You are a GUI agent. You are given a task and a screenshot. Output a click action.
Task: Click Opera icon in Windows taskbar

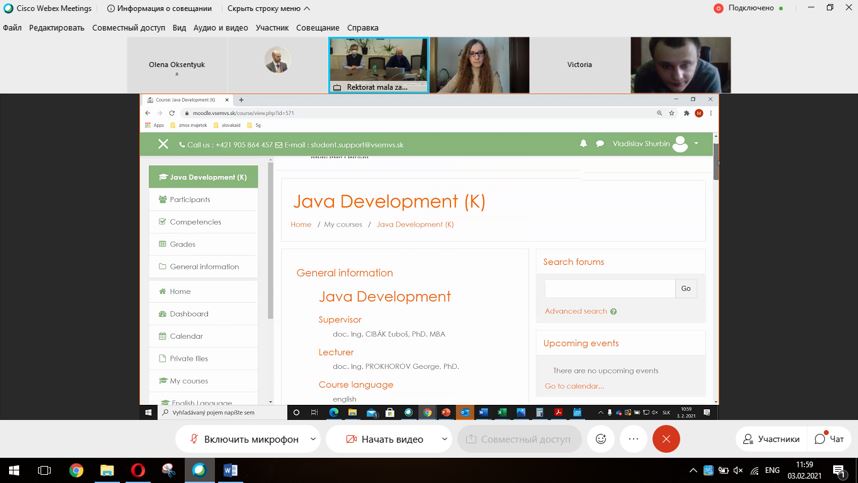[x=137, y=470]
